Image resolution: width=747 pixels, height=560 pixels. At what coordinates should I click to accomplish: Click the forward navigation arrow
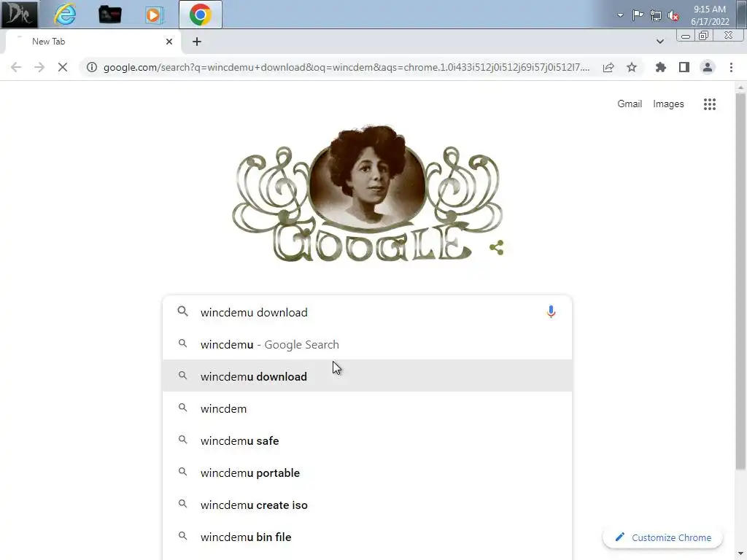pos(39,67)
